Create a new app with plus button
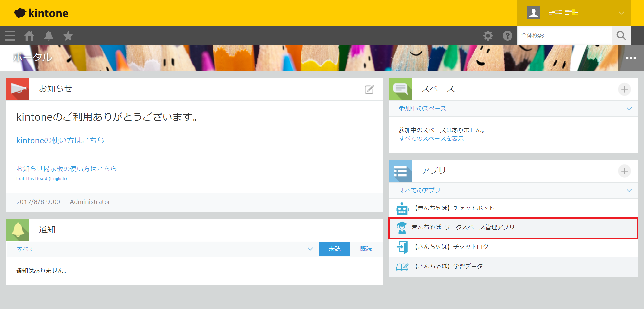The height and width of the screenshot is (309, 644). click(624, 171)
